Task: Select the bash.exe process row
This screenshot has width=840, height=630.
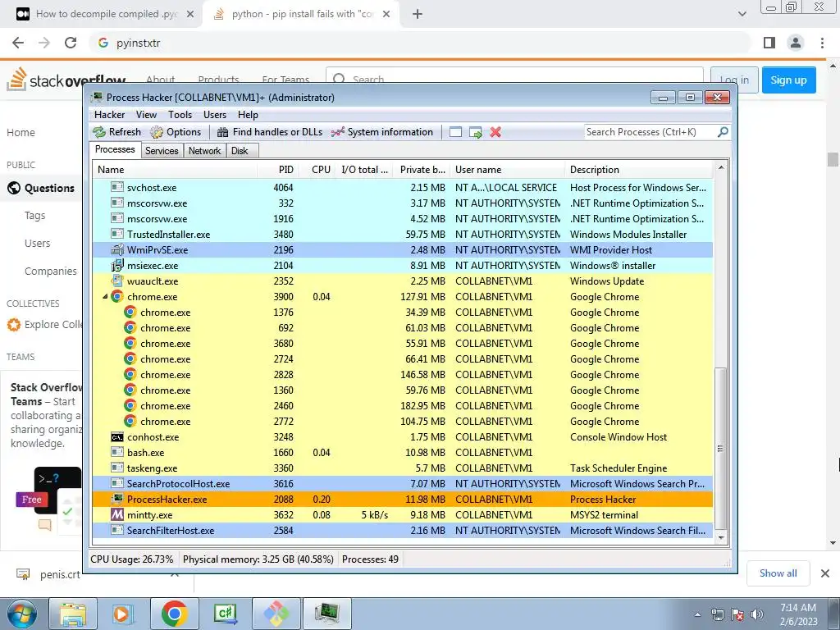Action: coord(403,453)
